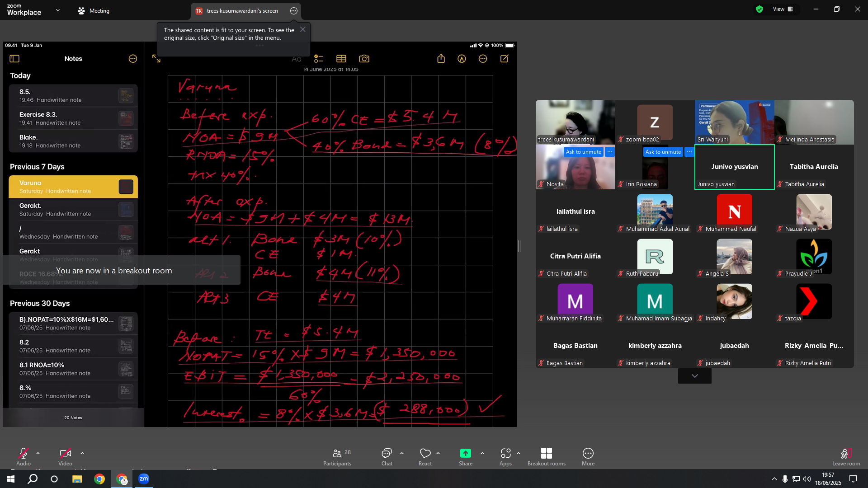Viewport: 868px width, 488px height.
Task: Select Muhammad Azkal Aunal's video tile
Action: click(655, 211)
